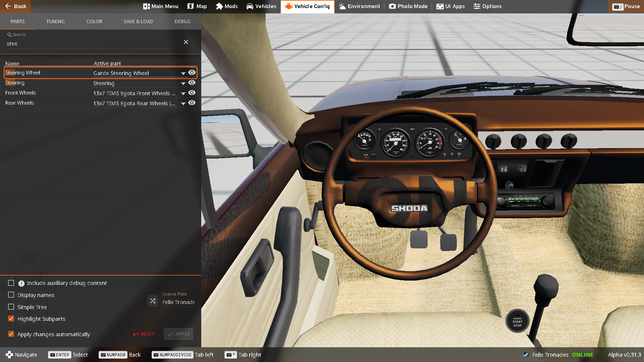Enable Simple Tree checkbox

(x=11, y=307)
